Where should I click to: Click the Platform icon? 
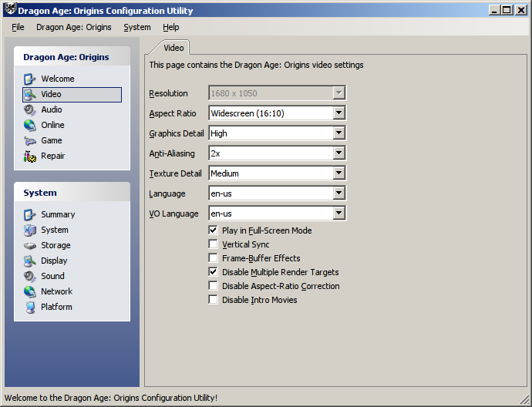coord(30,308)
